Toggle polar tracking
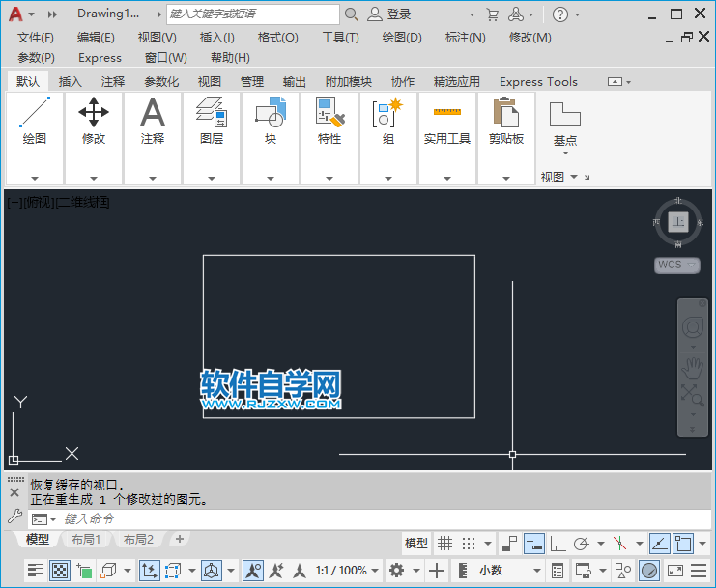The height and width of the screenshot is (588, 716). [x=582, y=544]
